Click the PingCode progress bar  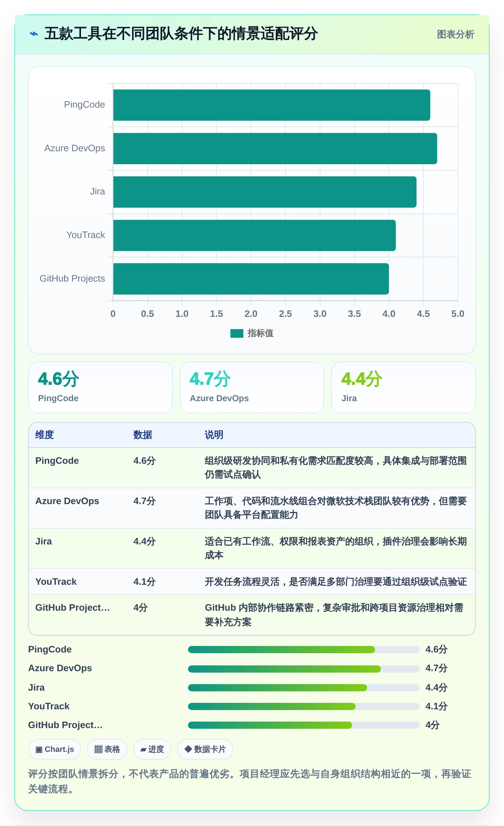coord(303,650)
